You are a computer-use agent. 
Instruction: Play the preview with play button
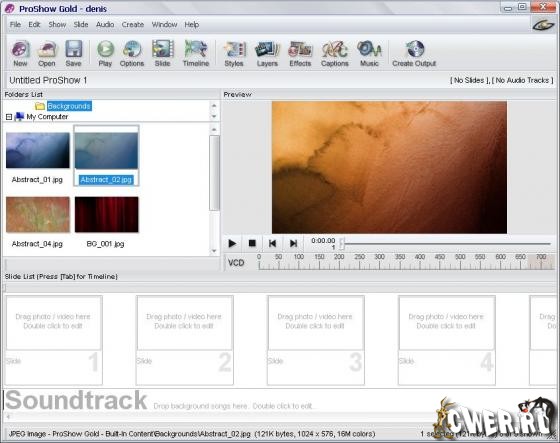tap(232, 243)
